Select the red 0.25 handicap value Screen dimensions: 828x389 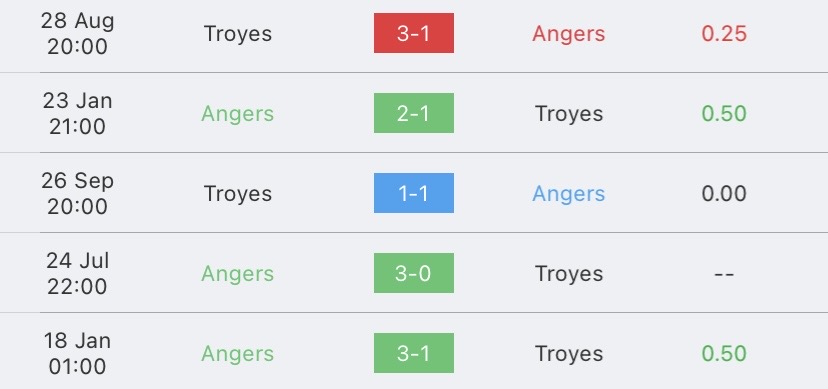724,33
